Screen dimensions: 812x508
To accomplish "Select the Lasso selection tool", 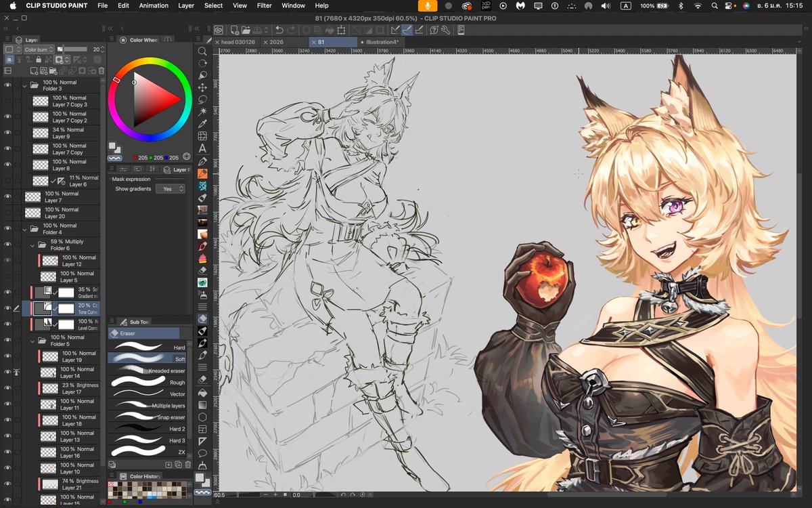I will point(202,100).
